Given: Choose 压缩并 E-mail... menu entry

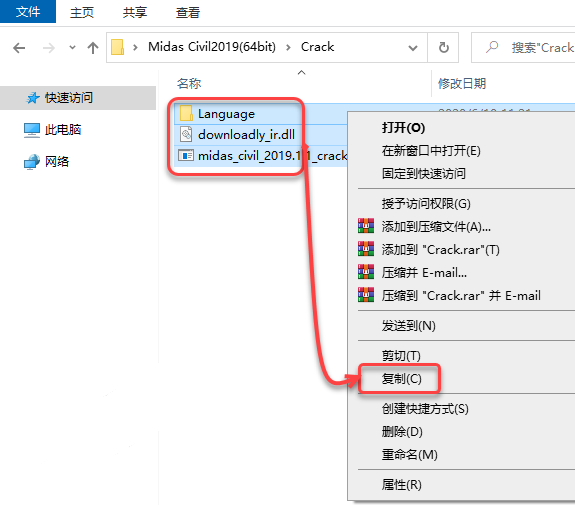Looking at the screenshot, I should click(x=461, y=272).
